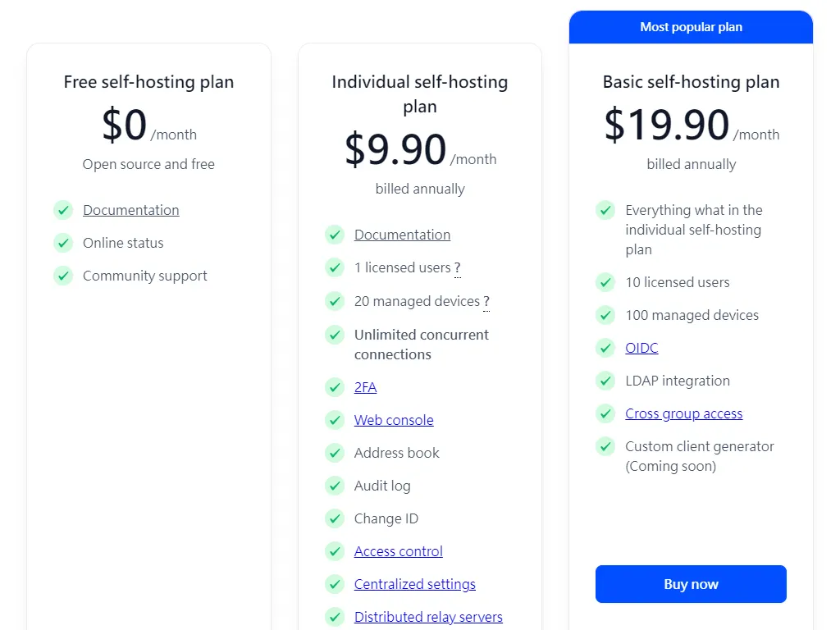
Task: Visit the Distributed relay servers link
Action: (x=428, y=617)
